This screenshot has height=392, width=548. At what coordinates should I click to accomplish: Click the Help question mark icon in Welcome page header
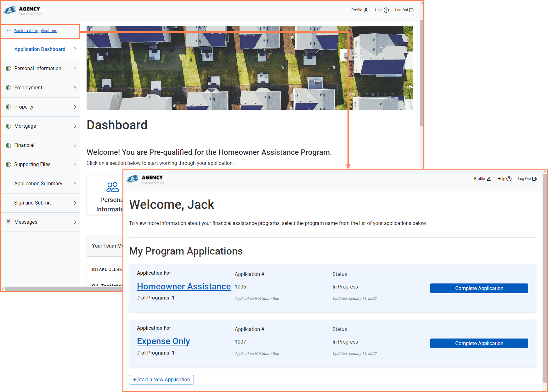tap(509, 179)
